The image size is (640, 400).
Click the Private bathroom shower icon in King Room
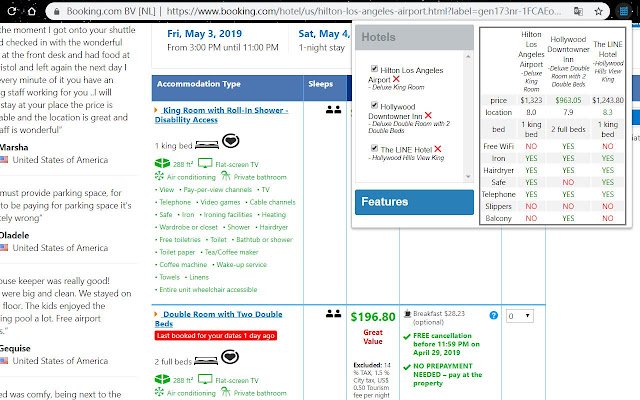click(226, 176)
